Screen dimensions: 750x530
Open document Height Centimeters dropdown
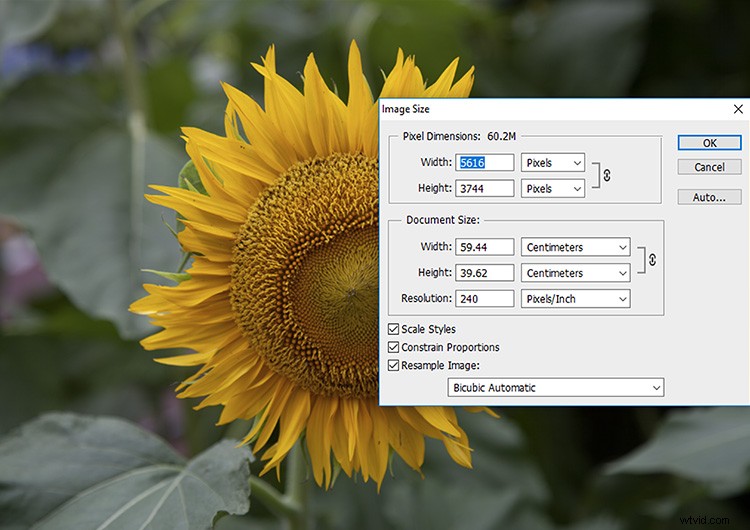pyautogui.click(x=575, y=273)
